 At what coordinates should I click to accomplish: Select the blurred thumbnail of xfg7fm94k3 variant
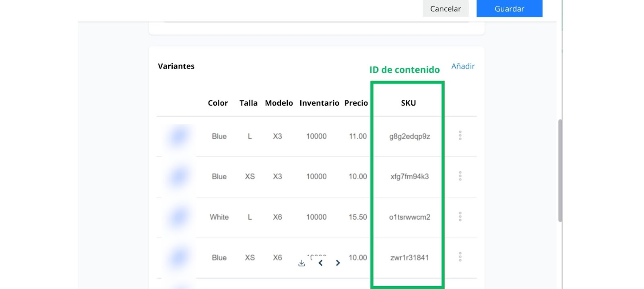pyautogui.click(x=179, y=176)
